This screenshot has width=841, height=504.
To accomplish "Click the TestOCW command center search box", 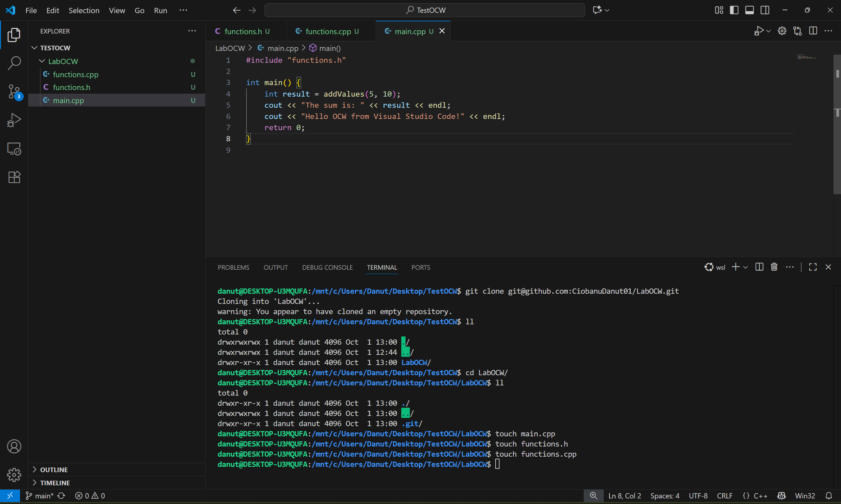I will (424, 10).
